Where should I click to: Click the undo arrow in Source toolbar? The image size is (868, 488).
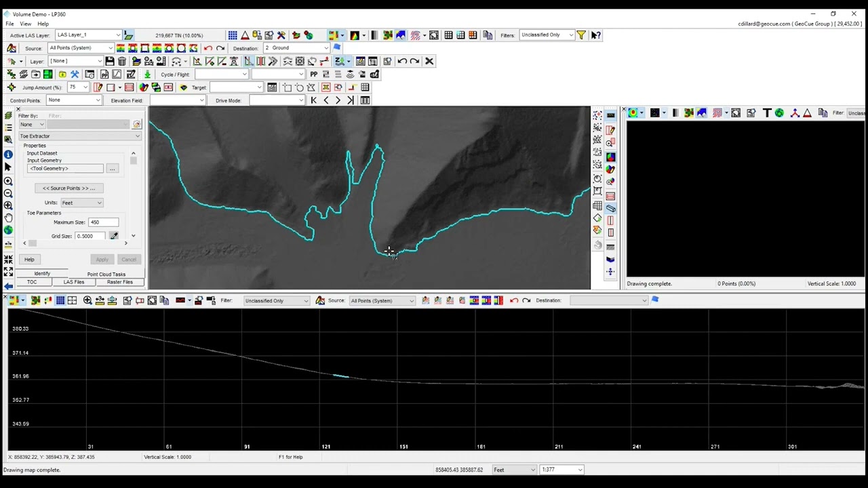click(x=208, y=48)
